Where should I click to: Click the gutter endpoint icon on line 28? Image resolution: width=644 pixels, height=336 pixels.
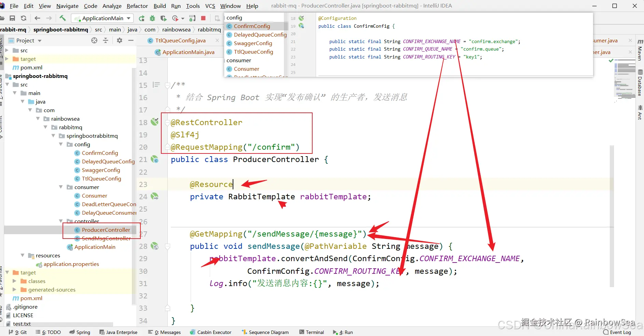(x=155, y=246)
